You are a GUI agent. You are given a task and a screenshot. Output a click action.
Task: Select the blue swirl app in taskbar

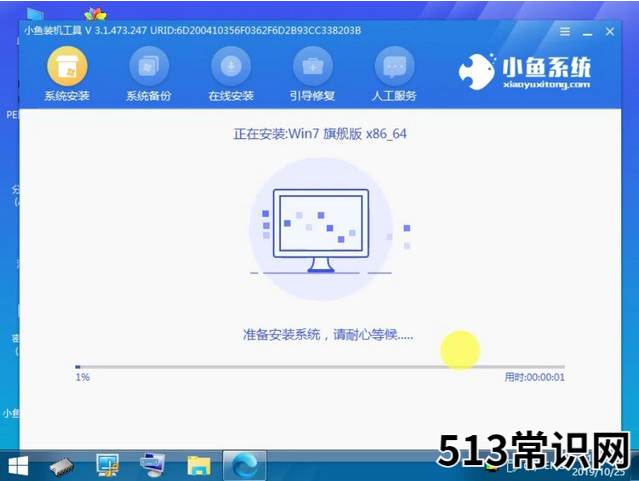point(245,466)
